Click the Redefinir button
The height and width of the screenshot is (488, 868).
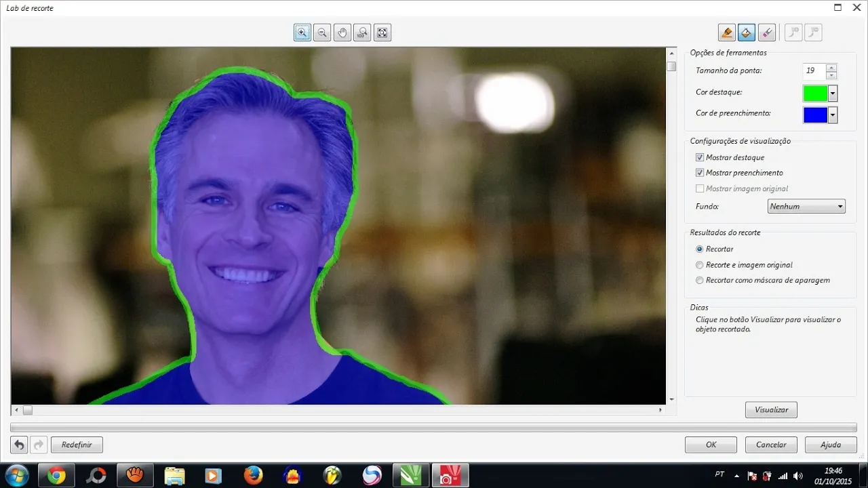tap(77, 445)
